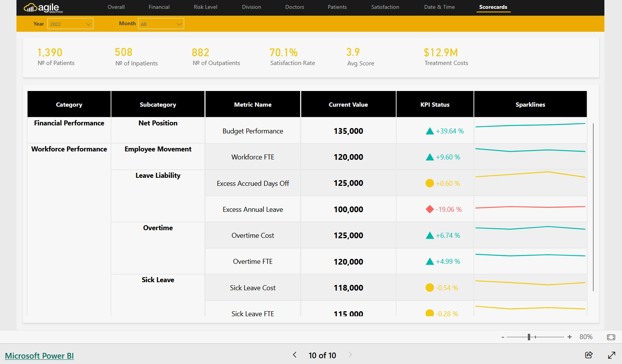The width and height of the screenshot is (622, 364).
Task: Open the Microsoft Power BI link
Action: (x=39, y=356)
